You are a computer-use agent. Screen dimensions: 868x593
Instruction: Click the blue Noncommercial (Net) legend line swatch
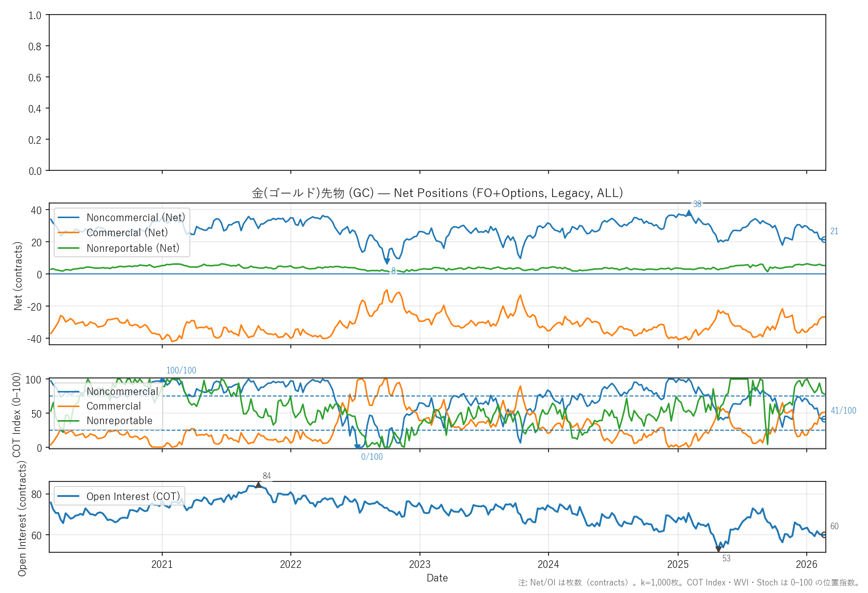pos(69,218)
